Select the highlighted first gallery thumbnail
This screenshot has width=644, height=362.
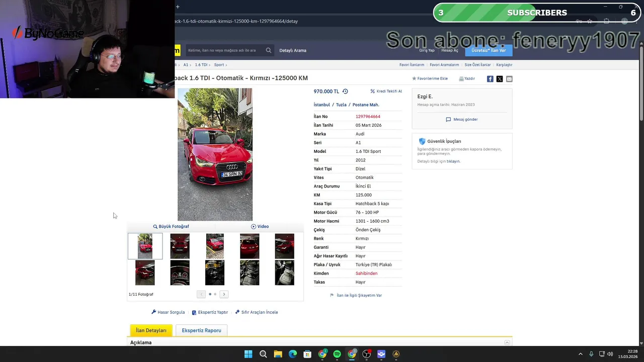[145, 246]
